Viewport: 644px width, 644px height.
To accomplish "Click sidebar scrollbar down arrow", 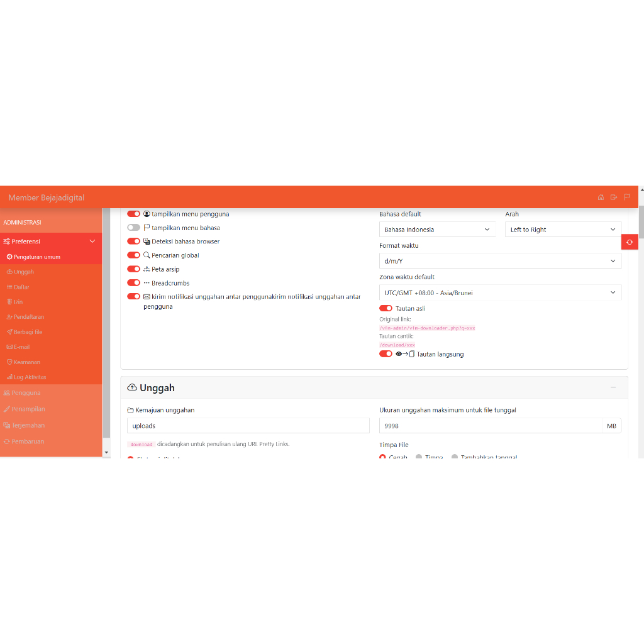I will click(106, 453).
